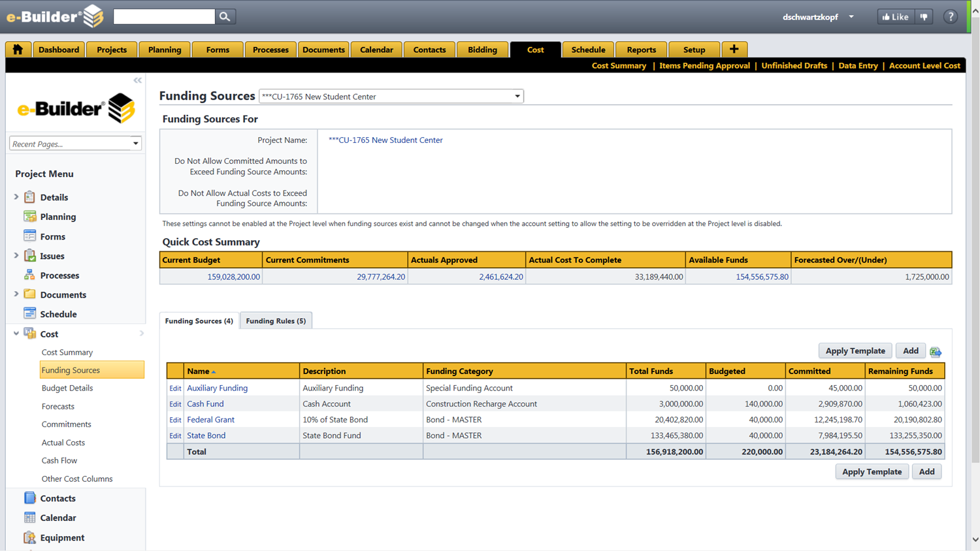Click the Schedule icon in Project Menu
Viewport: 980px width, 551px height.
click(x=30, y=314)
